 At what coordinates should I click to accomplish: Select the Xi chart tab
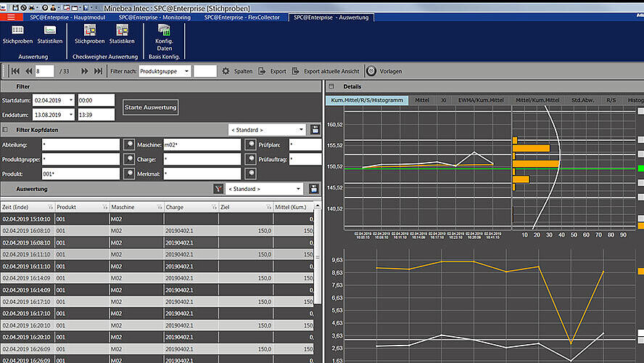tap(444, 100)
